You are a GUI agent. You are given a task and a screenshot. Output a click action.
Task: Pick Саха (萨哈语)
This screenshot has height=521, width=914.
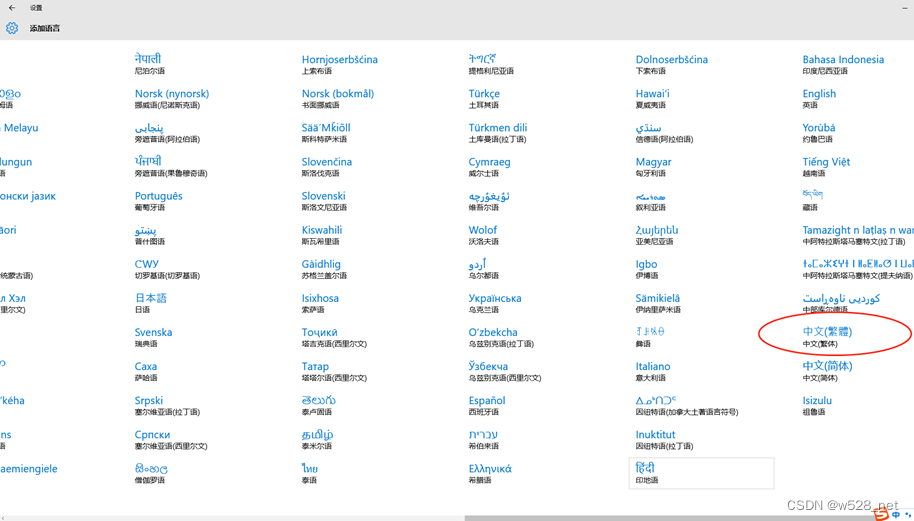pos(146,371)
